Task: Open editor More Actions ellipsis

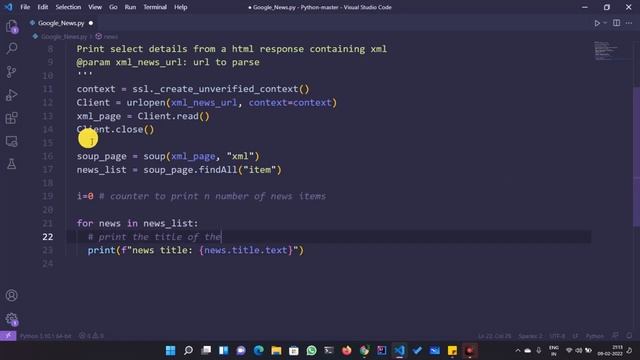Action: (629, 23)
